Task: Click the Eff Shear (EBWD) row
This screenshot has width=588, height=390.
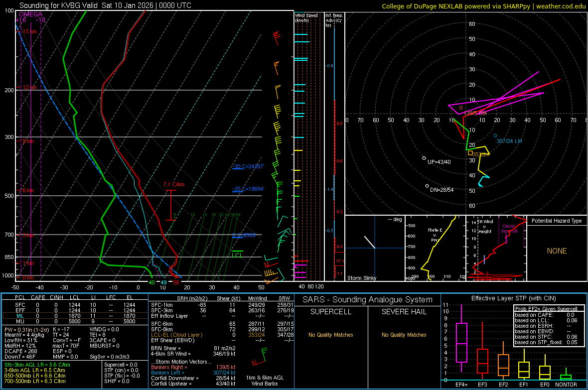Action: pos(222,340)
